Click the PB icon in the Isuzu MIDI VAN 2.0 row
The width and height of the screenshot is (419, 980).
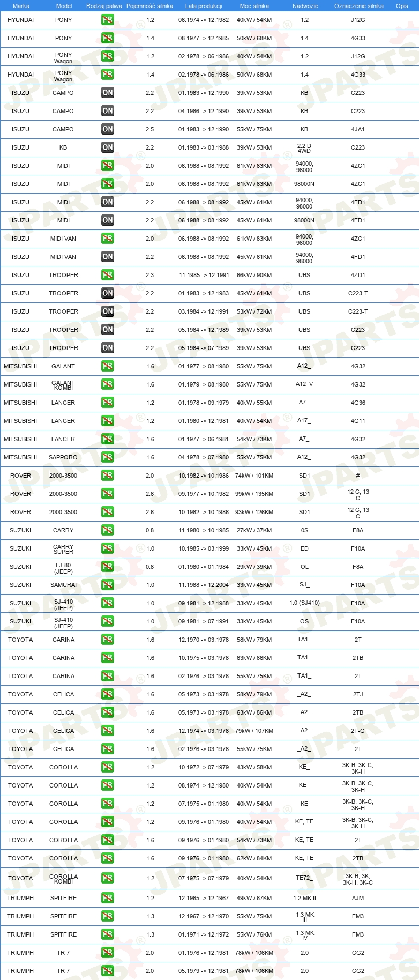[x=108, y=239]
